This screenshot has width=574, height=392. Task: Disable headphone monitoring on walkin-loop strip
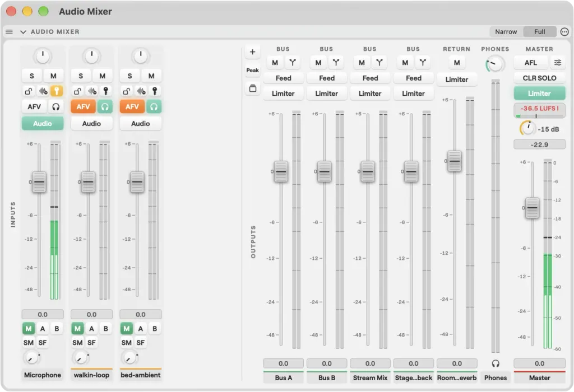(105, 107)
